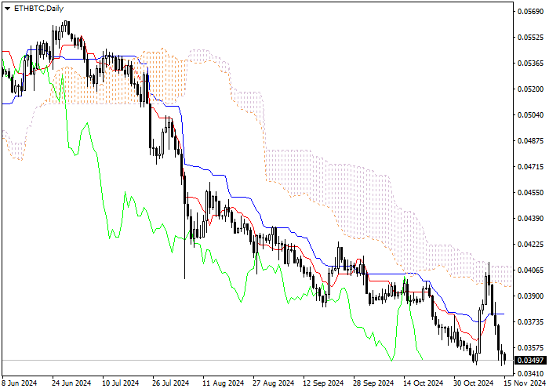Click the 8 Jun 2024 date label

point(20,383)
